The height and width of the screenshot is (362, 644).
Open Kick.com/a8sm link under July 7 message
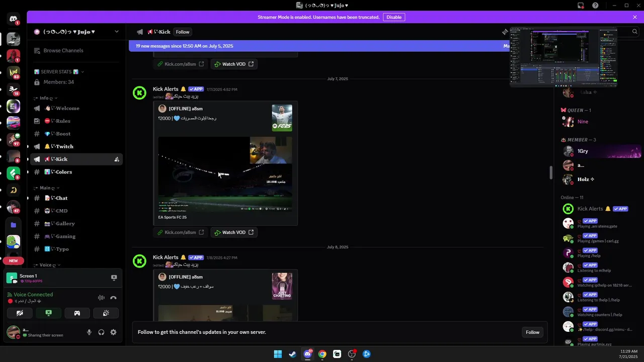tap(180, 232)
